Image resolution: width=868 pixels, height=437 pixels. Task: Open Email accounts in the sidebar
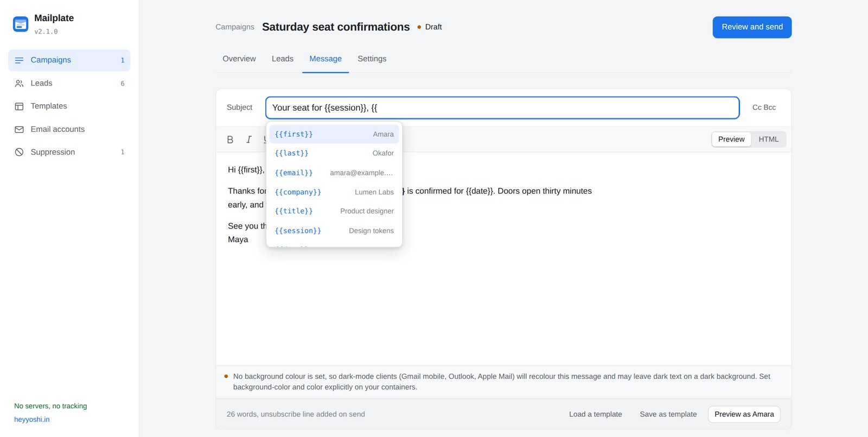(x=69, y=130)
